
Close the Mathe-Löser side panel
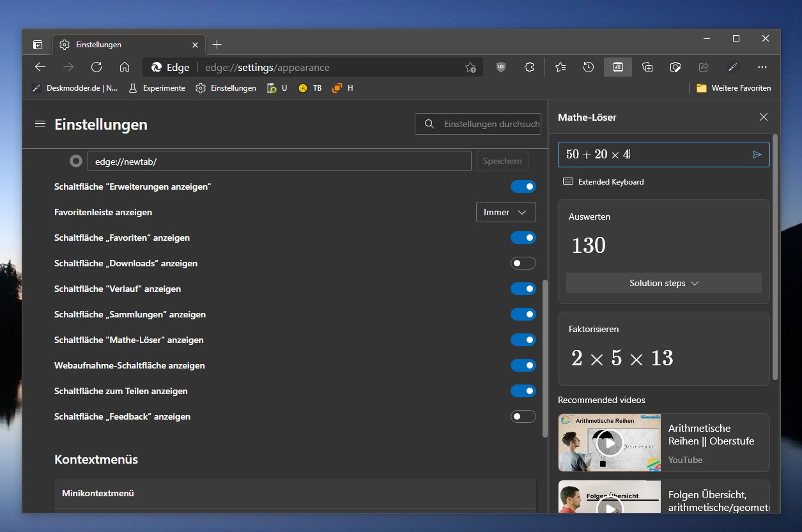pyautogui.click(x=764, y=117)
